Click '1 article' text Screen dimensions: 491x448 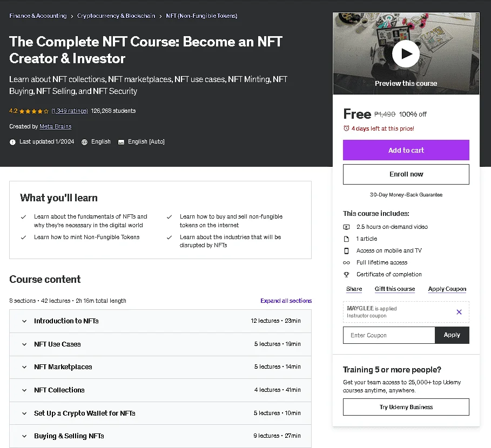point(367,239)
